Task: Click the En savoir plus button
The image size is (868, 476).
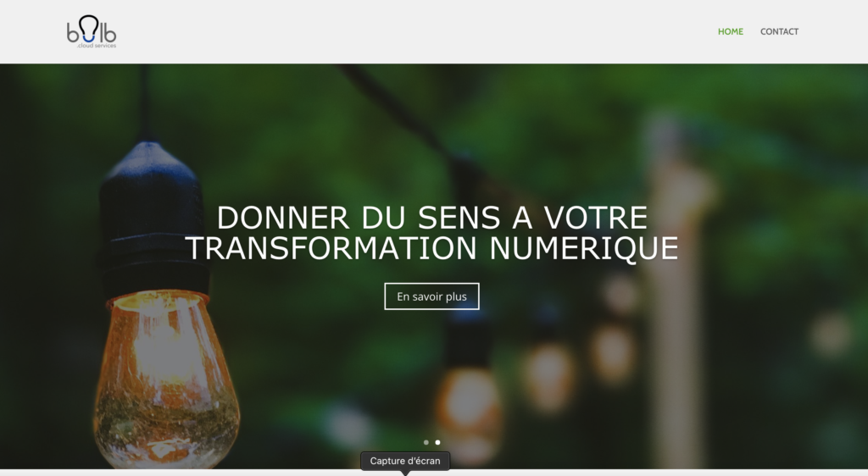Action: (431, 296)
